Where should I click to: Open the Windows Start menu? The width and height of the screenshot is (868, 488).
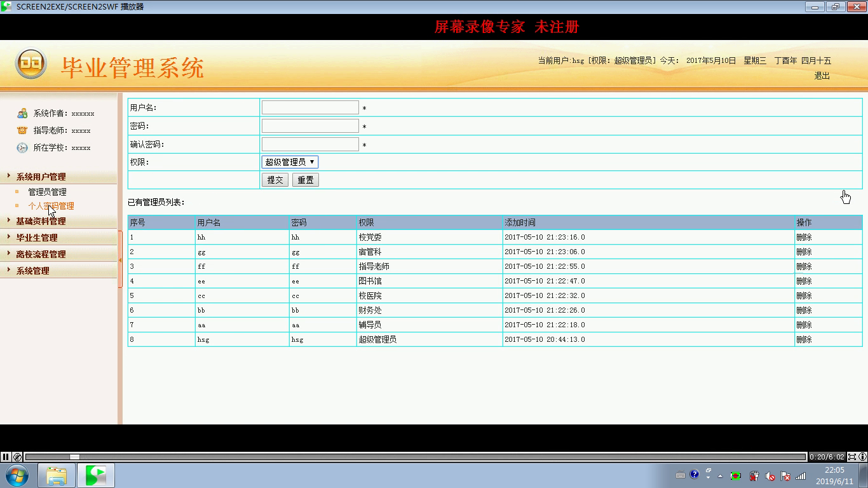click(x=17, y=475)
